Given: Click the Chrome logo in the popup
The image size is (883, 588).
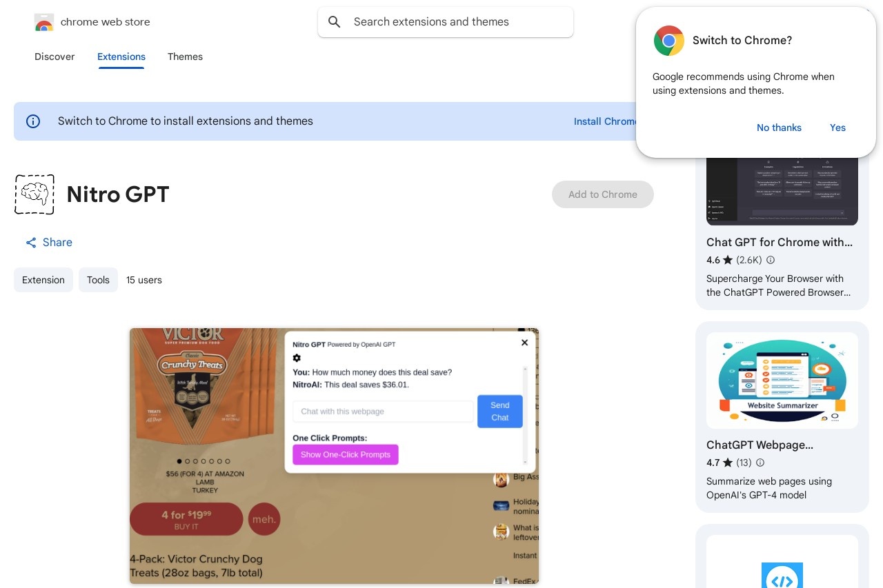Looking at the screenshot, I should [668, 41].
